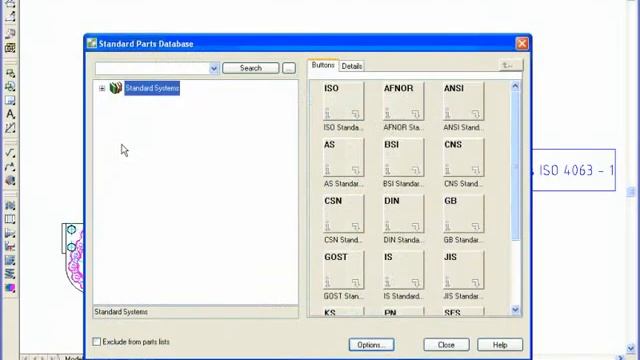Click the Help button

click(x=500, y=345)
